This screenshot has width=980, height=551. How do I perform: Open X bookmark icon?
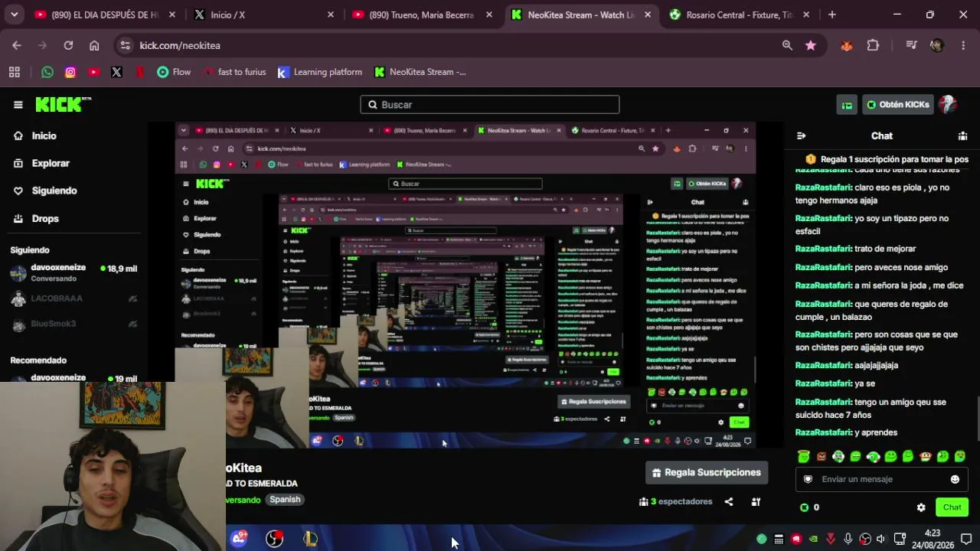tap(116, 72)
